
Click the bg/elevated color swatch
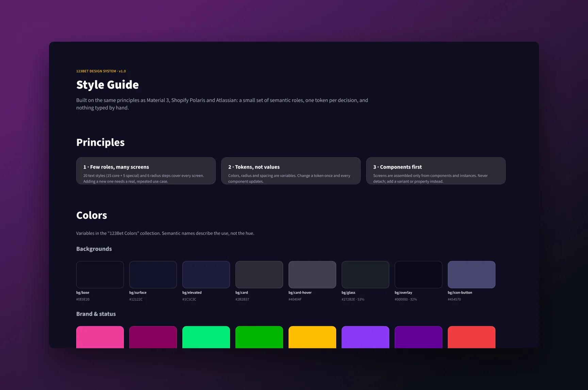click(x=206, y=275)
